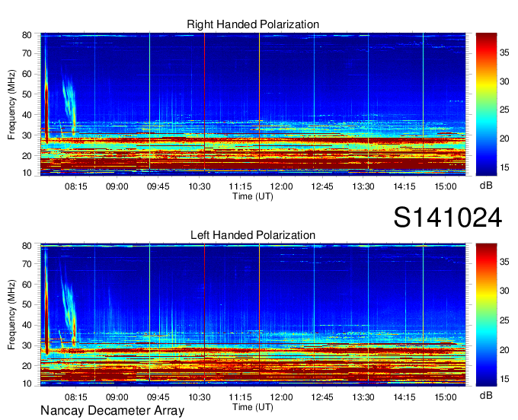Click the "13:30" tick on Left Handed time axis

[363, 397]
